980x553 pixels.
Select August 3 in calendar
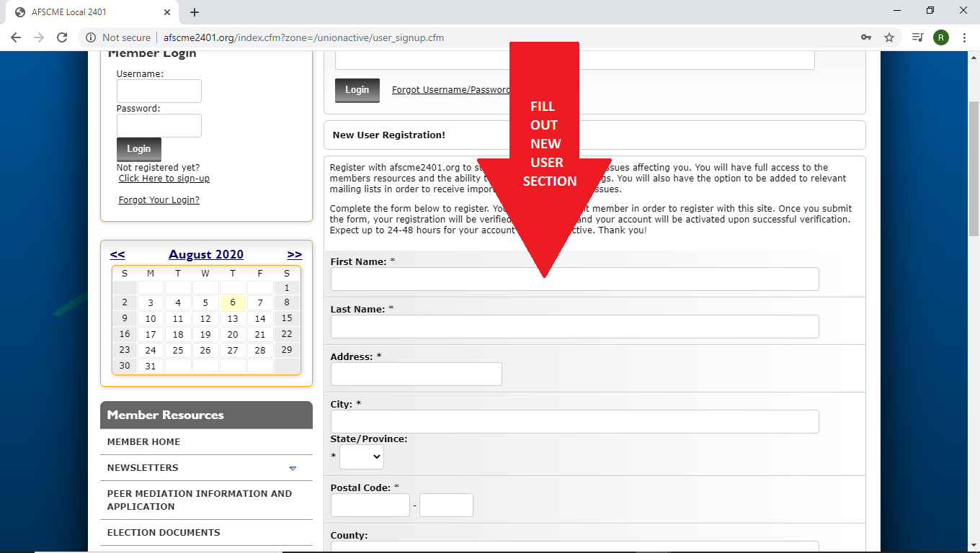[x=151, y=302]
